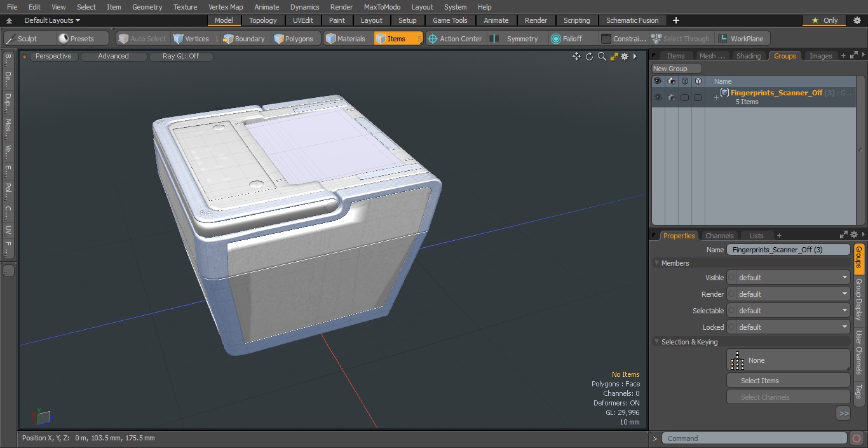
Task: Open the Vertex Map menu
Action: click(x=226, y=7)
